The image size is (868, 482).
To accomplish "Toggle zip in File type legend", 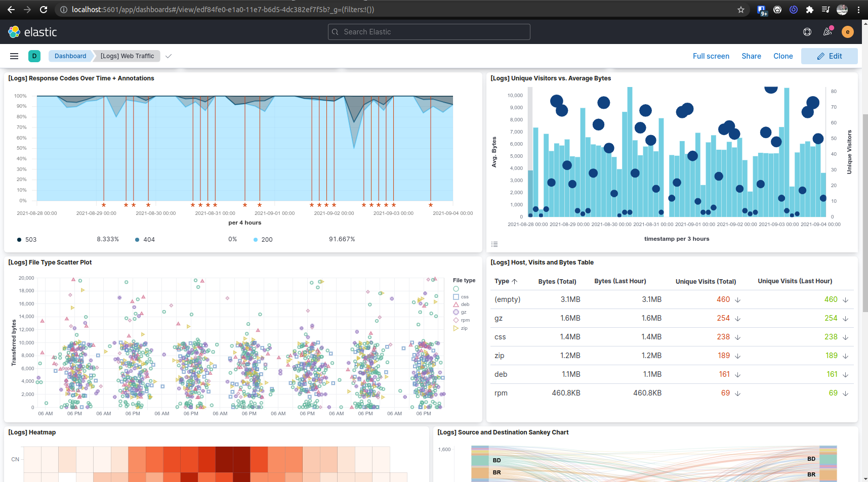I will tap(461, 328).
